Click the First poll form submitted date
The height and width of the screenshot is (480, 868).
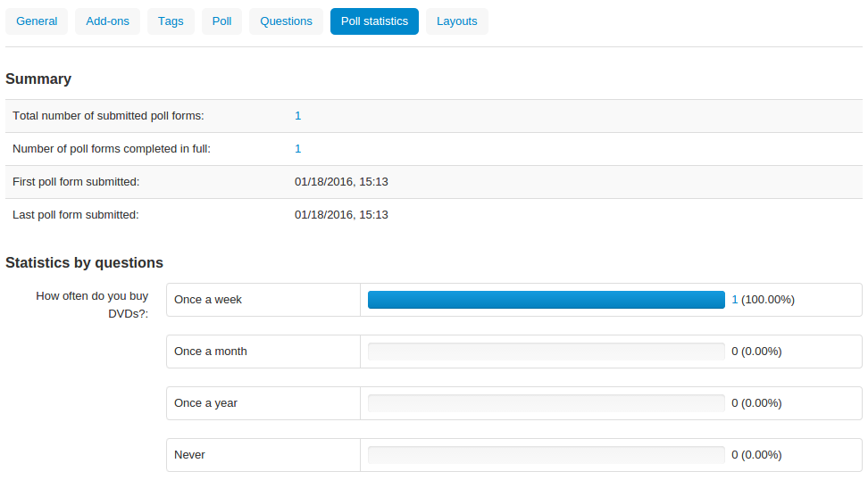tap(341, 181)
